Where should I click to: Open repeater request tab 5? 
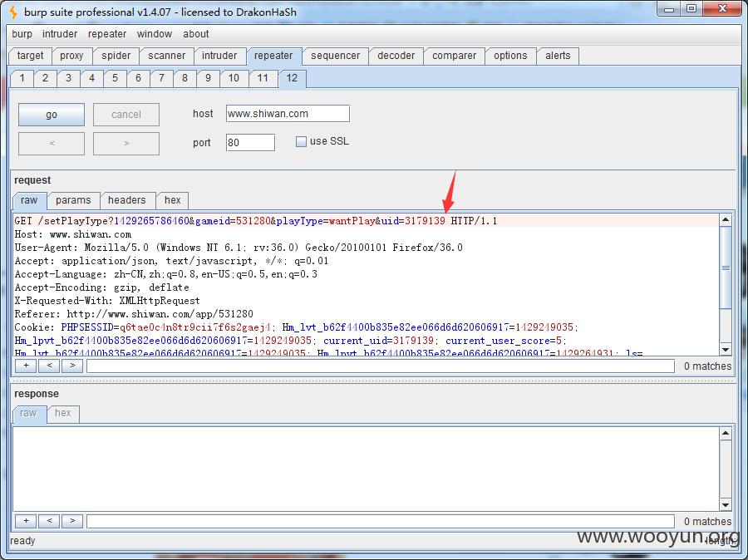click(x=115, y=78)
